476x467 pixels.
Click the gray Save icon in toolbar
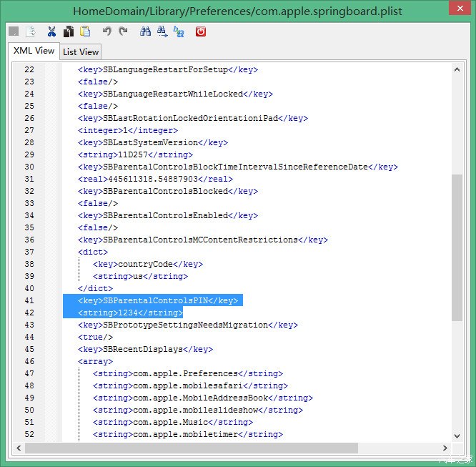coord(14,31)
